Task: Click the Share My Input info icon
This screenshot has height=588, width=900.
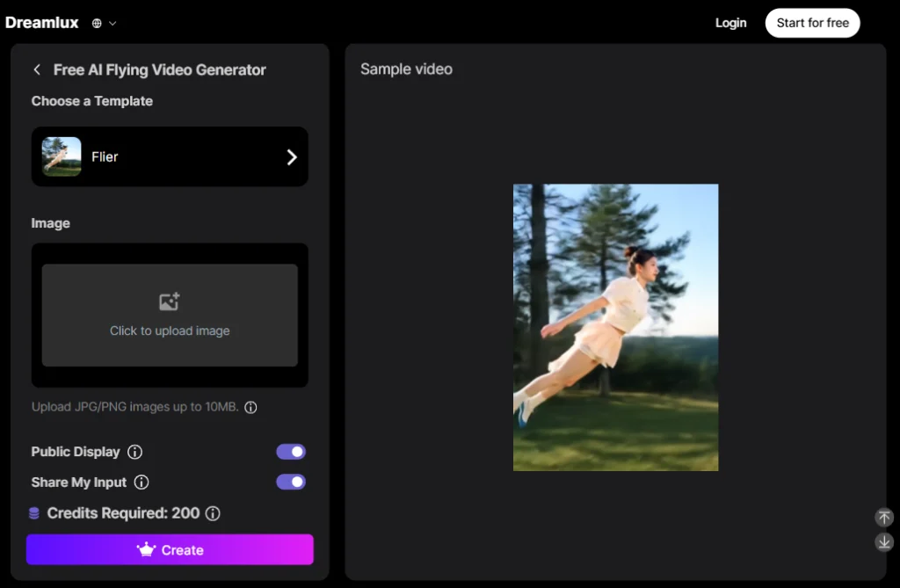Action: (142, 483)
